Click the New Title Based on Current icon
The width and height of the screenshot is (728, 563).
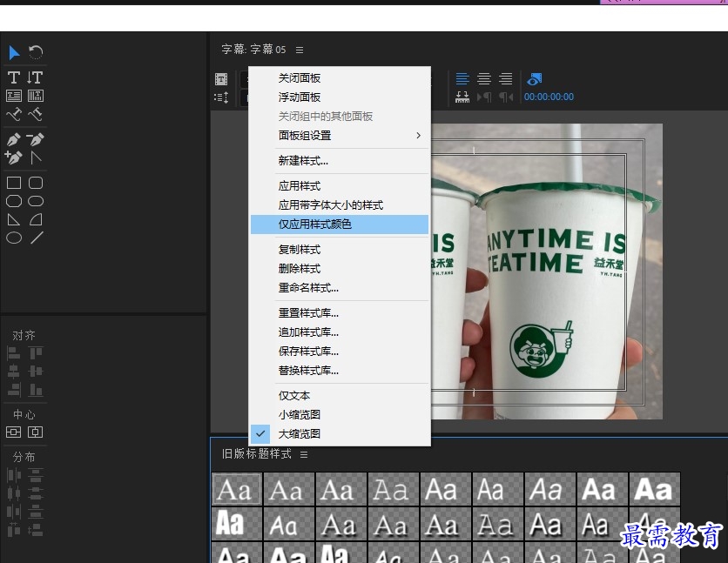[221, 79]
